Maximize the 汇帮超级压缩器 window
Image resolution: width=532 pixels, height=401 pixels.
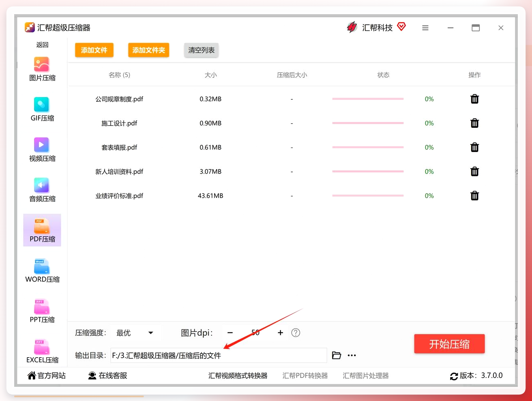pyautogui.click(x=476, y=28)
